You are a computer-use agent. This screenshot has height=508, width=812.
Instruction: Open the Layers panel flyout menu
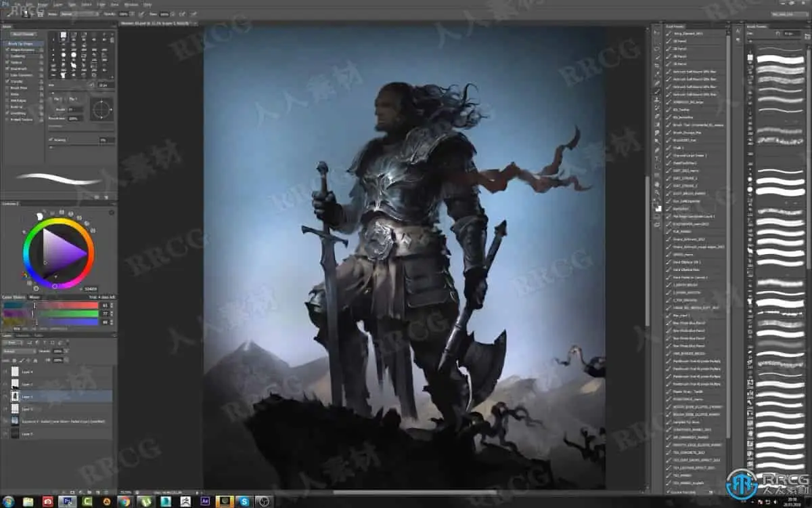click(x=113, y=335)
